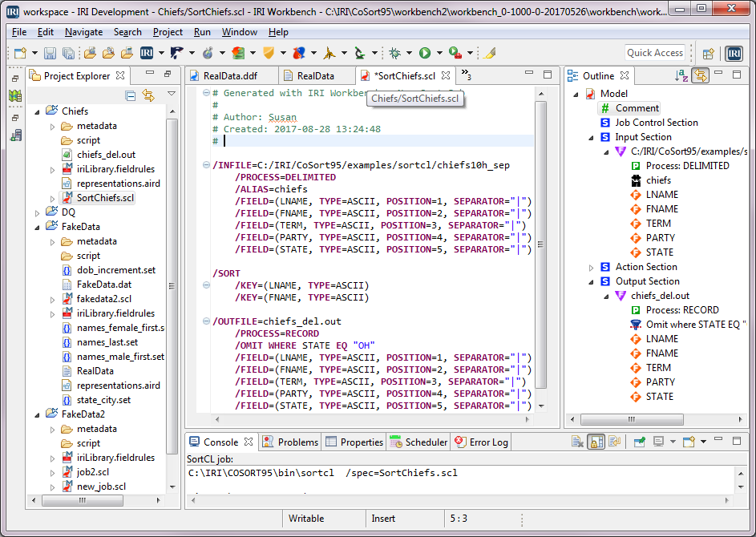Click the Save disk icon in toolbar
This screenshot has width=756, height=537.
pos(51,53)
